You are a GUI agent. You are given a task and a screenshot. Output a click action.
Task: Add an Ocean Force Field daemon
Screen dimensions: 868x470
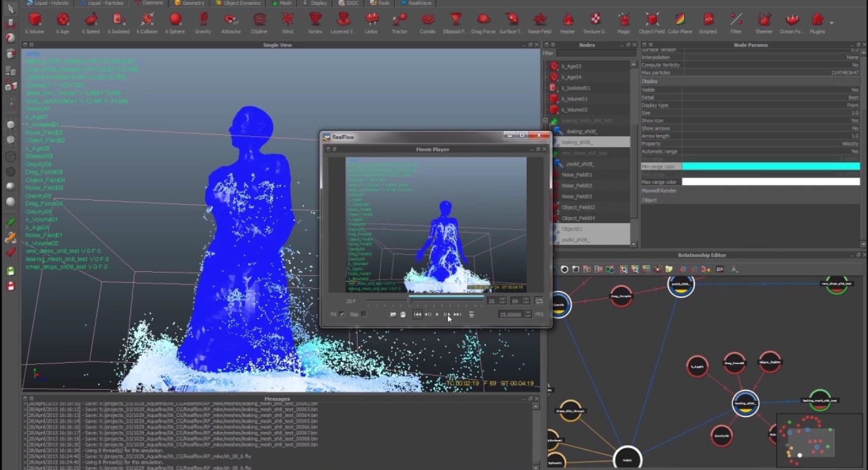791,23
